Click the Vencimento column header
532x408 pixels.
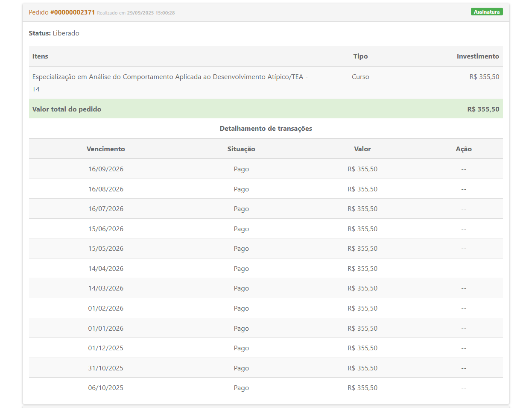[106, 149]
